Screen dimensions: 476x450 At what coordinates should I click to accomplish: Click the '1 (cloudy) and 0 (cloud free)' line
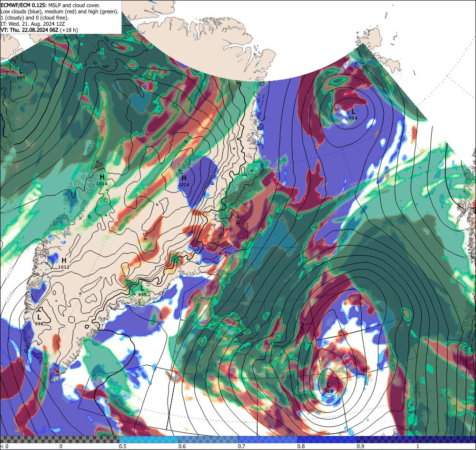pos(35,18)
